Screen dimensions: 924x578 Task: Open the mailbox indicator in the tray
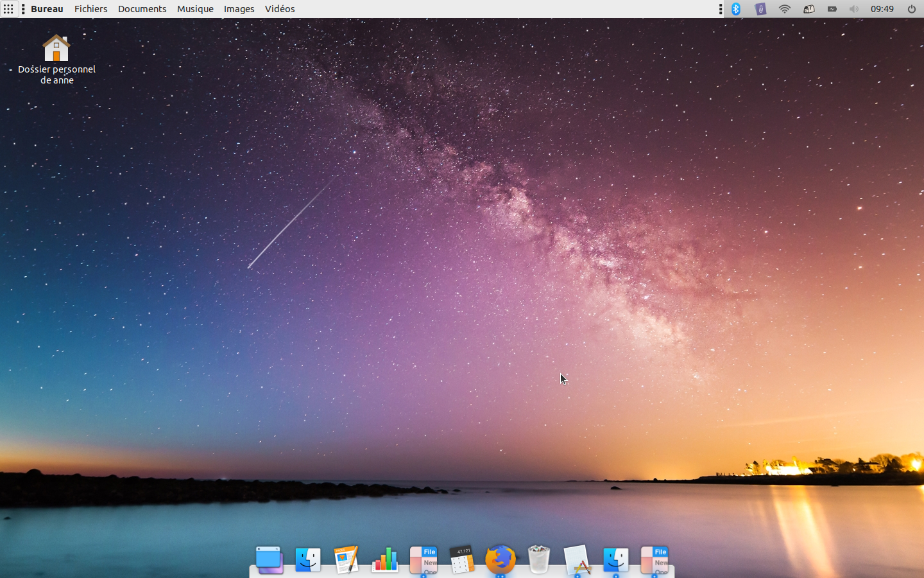[809, 9]
